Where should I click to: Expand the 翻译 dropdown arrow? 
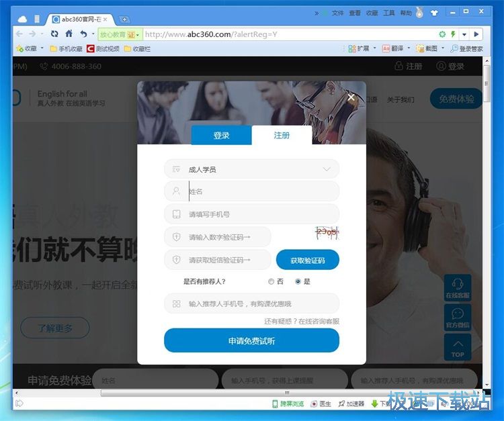[x=409, y=48]
